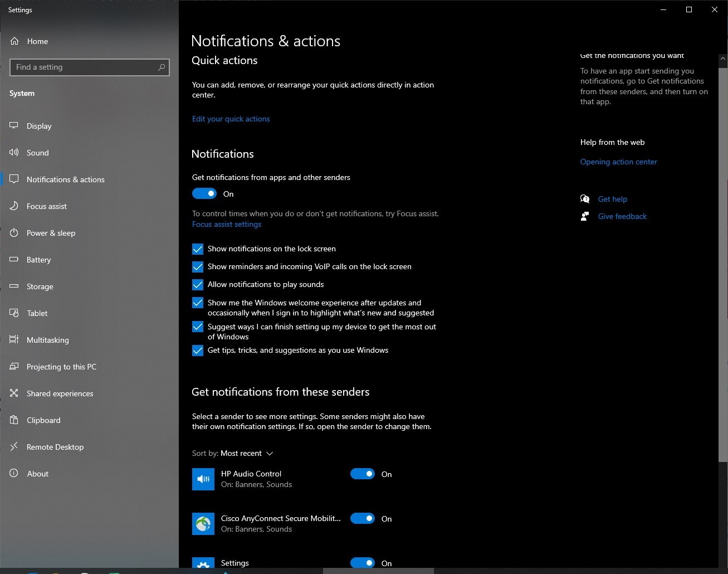Uncheck Allow notifications to play sounds

tap(198, 284)
